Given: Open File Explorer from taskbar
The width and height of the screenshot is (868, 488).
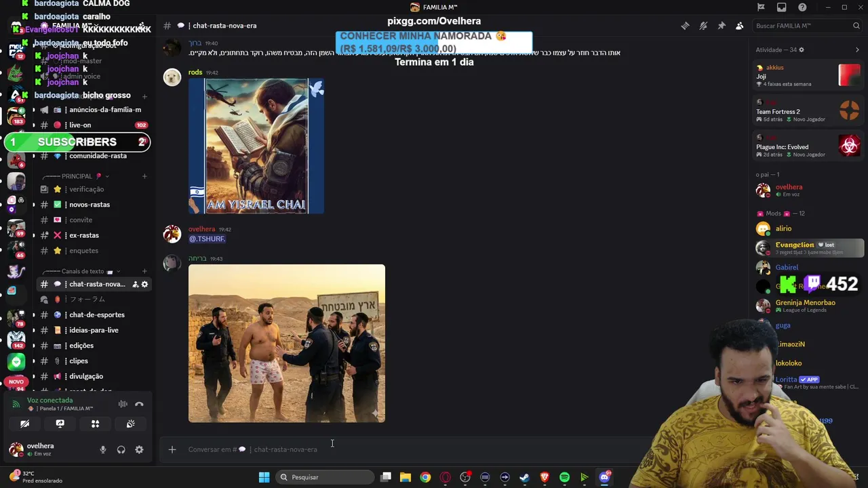Looking at the screenshot, I should click(x=405, y=477).
